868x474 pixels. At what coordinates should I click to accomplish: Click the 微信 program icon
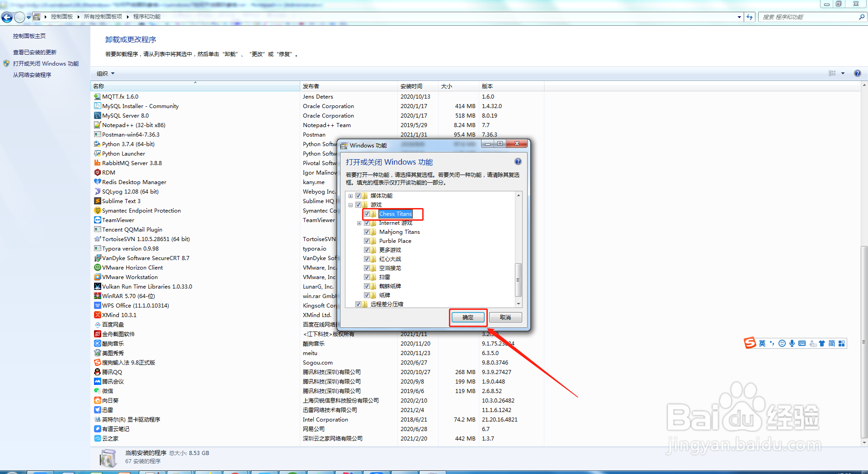(97, 391)
